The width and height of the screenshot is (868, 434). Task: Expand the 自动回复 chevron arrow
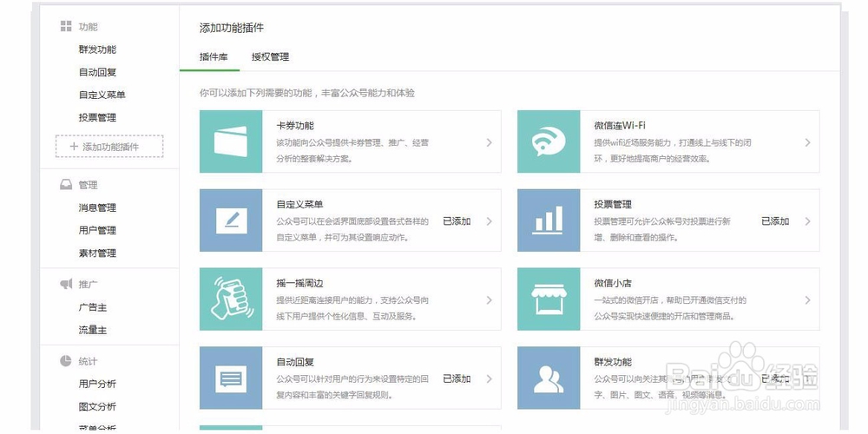coord(489,379)
